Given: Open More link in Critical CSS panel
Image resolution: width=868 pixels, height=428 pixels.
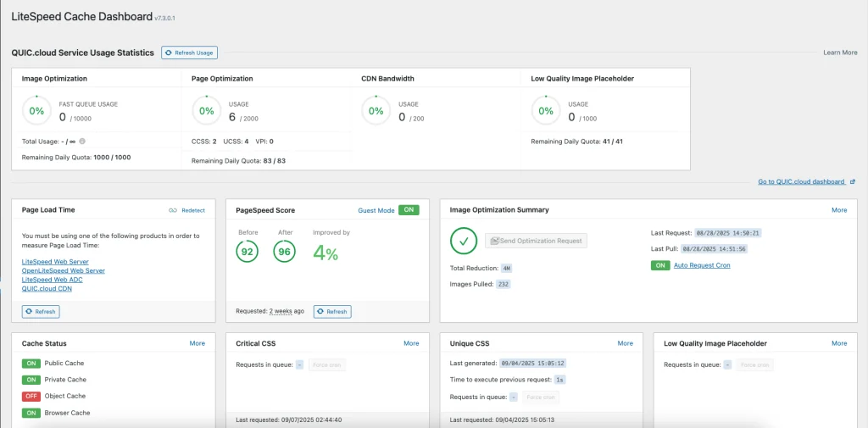Looking at the screenshot, I should [x=411, y=343].
